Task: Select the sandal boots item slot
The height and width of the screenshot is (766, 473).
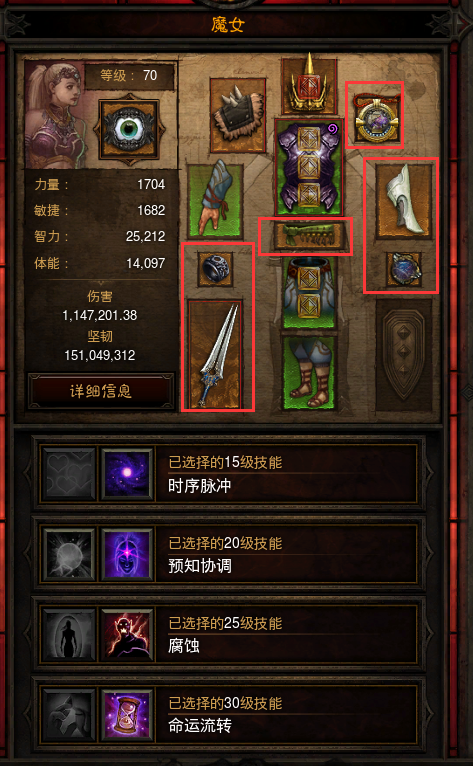Action: coord(309,373)
